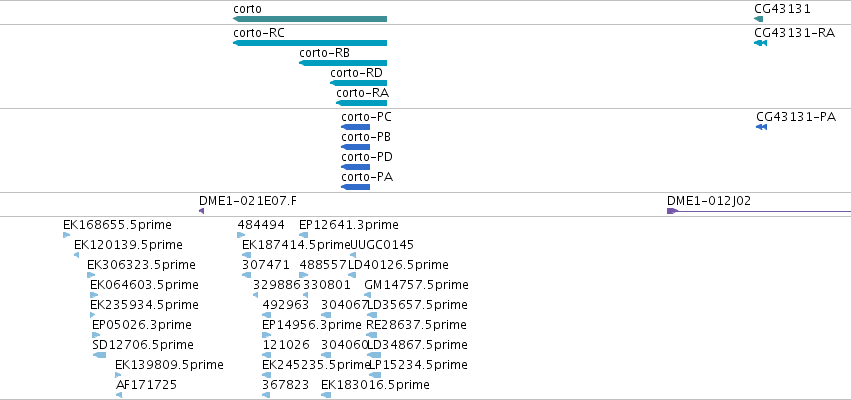Select the corto-RA transcript bar
This screenshot has width=851, height=400.
pyautogui.click(x=361, y=103)
